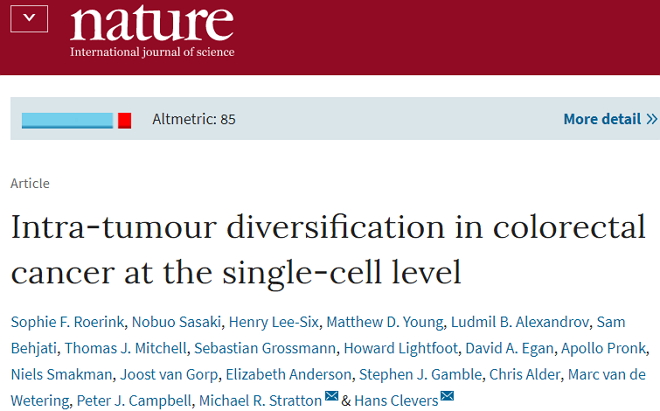Open More detail for Altmetric score
Viewport: 660px width, 411px height.
pos(610,119)
